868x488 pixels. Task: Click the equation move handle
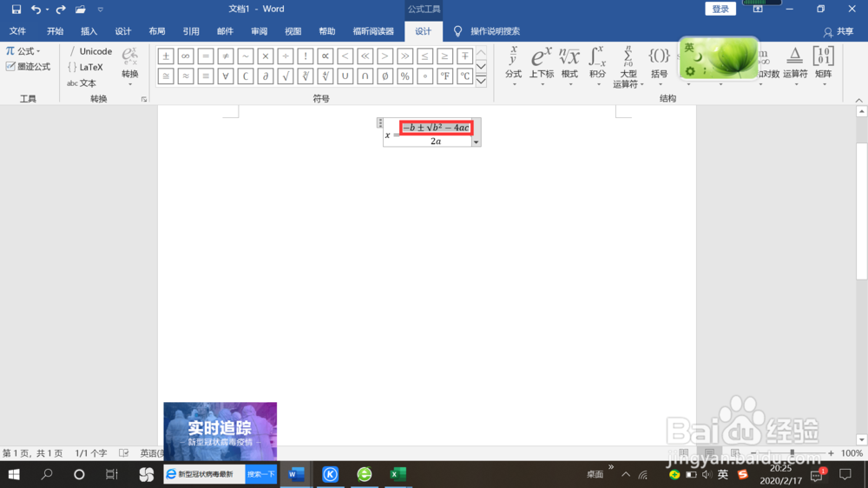click(380, 123)
